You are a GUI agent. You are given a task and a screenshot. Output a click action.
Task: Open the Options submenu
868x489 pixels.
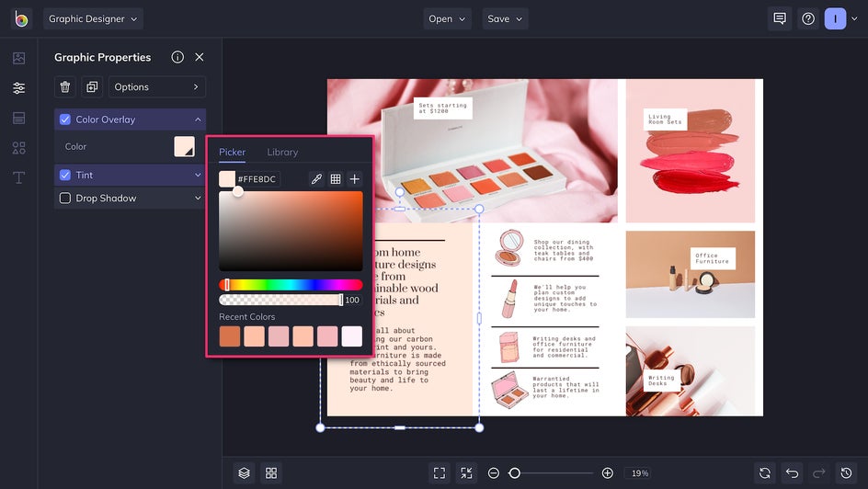click(156, 86)
